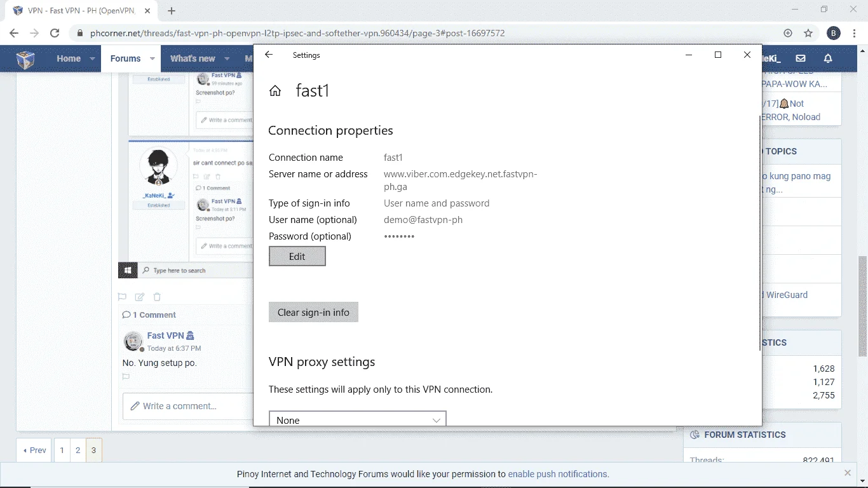This screenshot has height=488, width=868.
Task: Click the report flag icon below the post
Action: pyautogui.click(x=122, y=297)
